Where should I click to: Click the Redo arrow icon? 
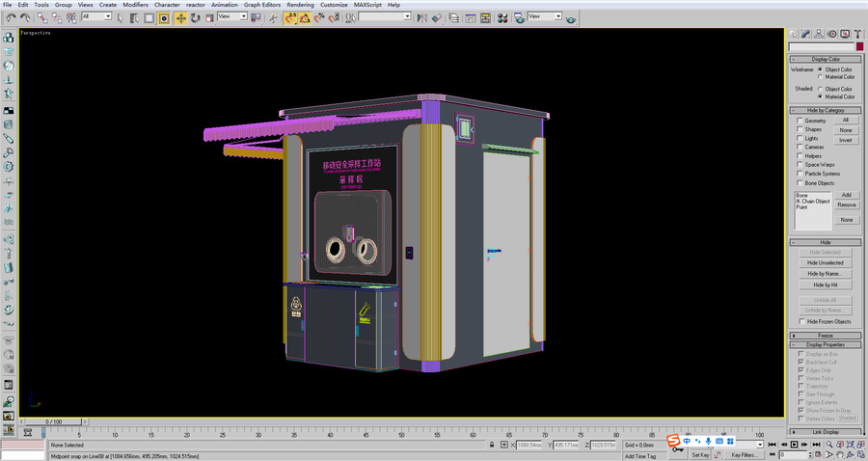(x=24, y=17)
